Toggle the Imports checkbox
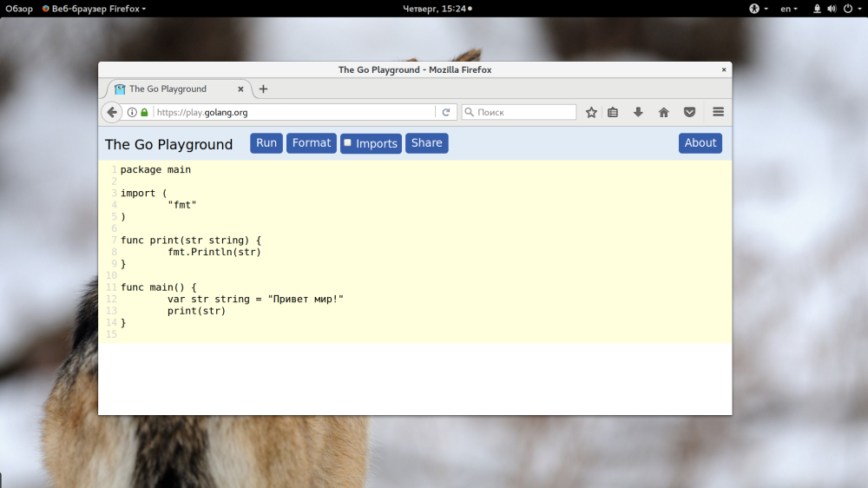Screen dimensions: 868x488 point(348,143)
